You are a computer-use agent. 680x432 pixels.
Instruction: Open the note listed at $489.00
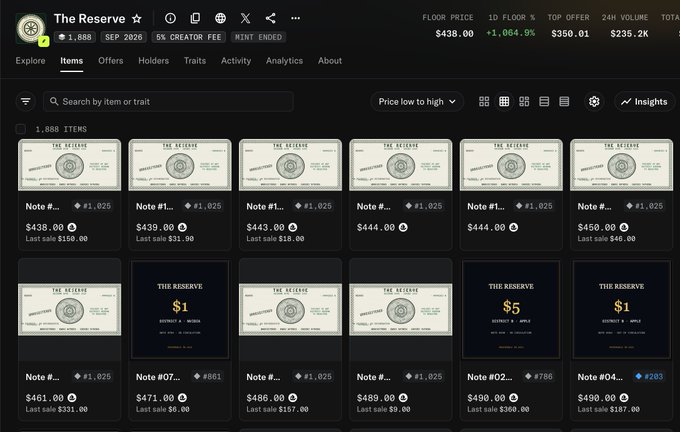[401, 339]
